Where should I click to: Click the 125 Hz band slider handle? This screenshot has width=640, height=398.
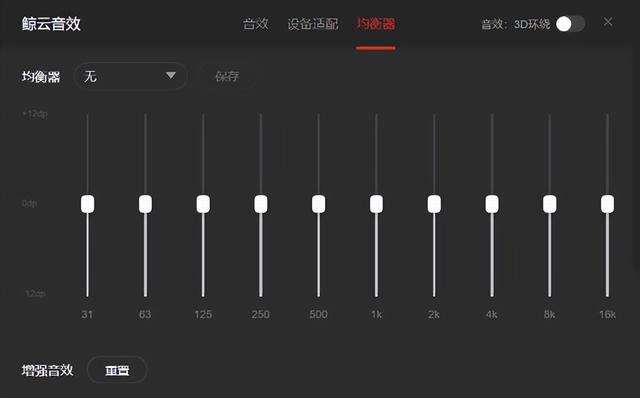pos(203,204)
